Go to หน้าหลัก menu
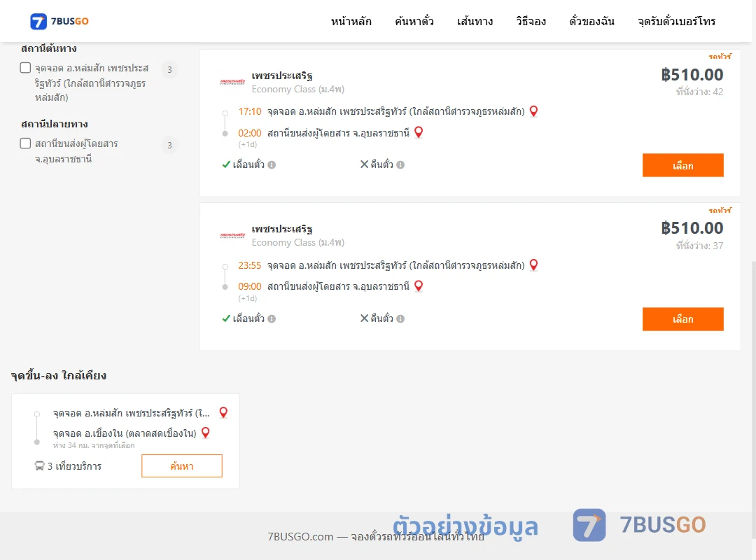756x560 pixels. (x=351, y=21)
